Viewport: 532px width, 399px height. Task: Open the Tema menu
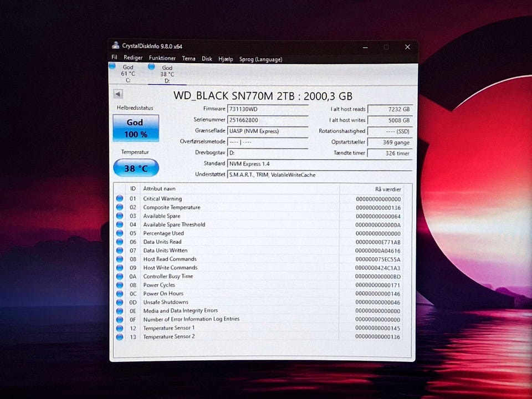coord(188,58)
